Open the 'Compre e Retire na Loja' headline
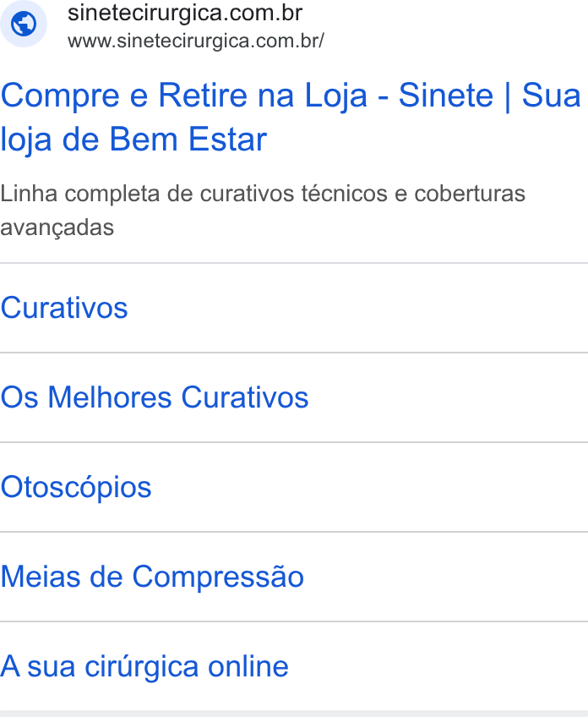 (x=291, y=117)
